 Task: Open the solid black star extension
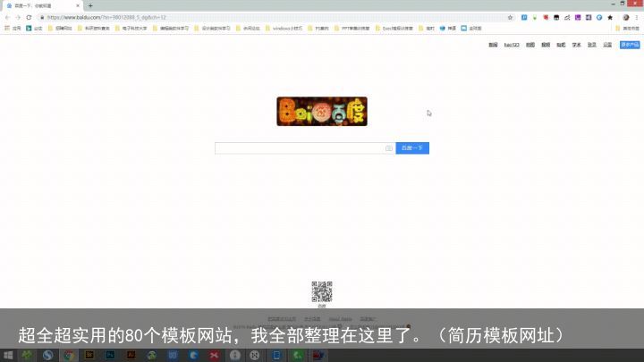click(610, 17)
